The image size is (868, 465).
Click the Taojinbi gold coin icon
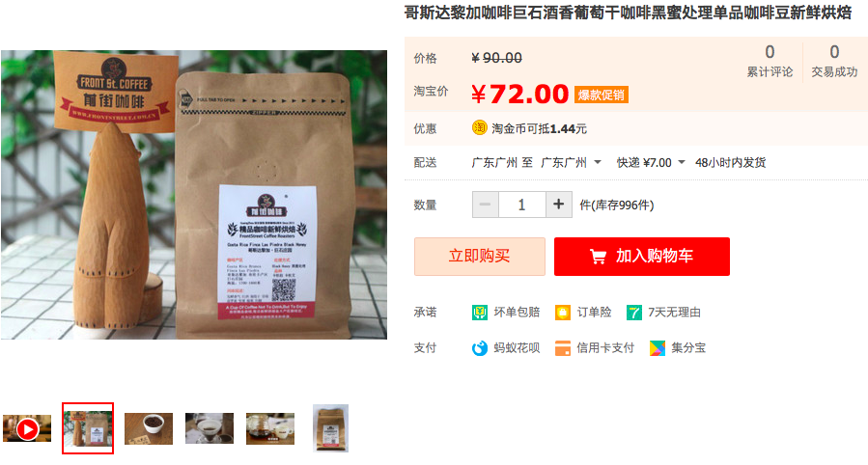480,127
